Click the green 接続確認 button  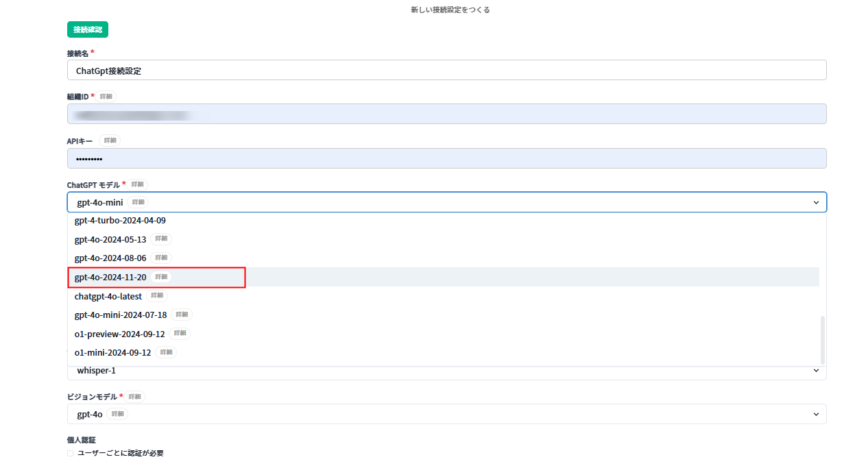click(x=88, y=29)
